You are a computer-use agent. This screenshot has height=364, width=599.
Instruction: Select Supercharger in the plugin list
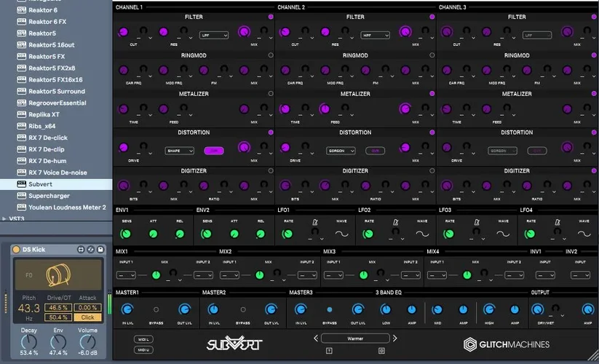(49, 196)
